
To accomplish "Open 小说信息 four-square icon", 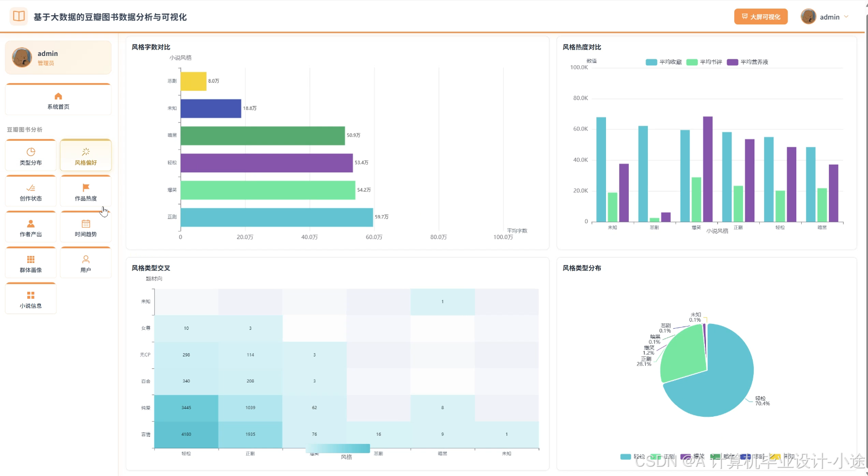I will (31, 295).
